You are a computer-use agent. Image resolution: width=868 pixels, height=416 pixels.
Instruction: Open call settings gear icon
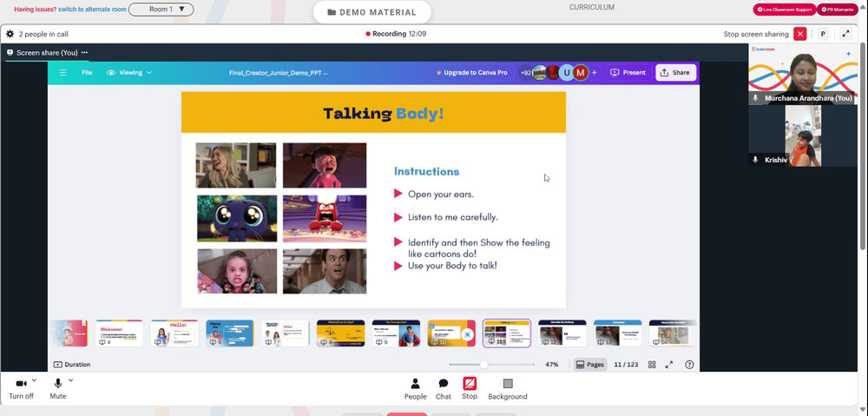[x=10, y=34]
